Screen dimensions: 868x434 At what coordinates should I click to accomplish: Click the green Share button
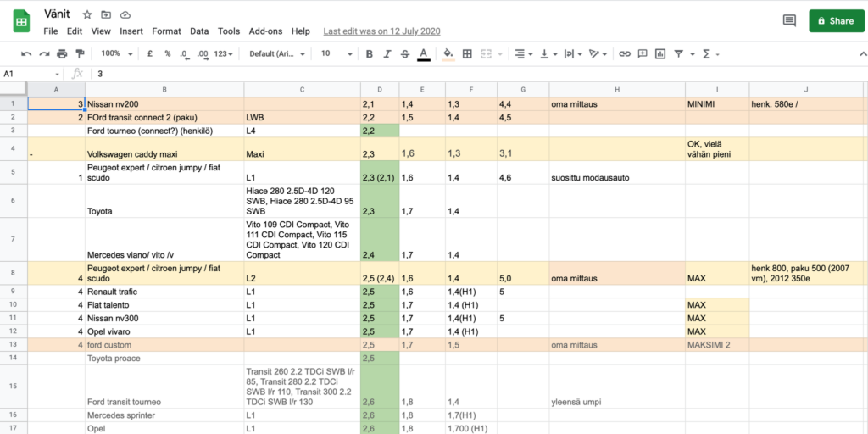[837, 21]
